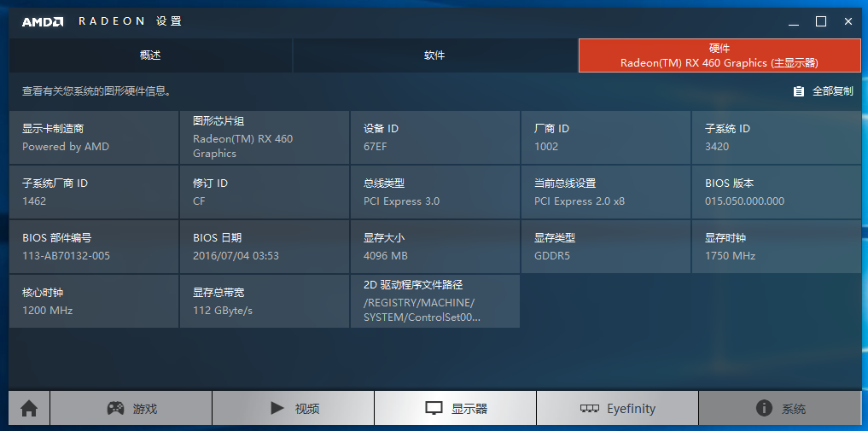Click the 子系统厂商 ID value 1462
This screenshot has height=431, width=868.
pyautogui.click(x=34, y=201)
